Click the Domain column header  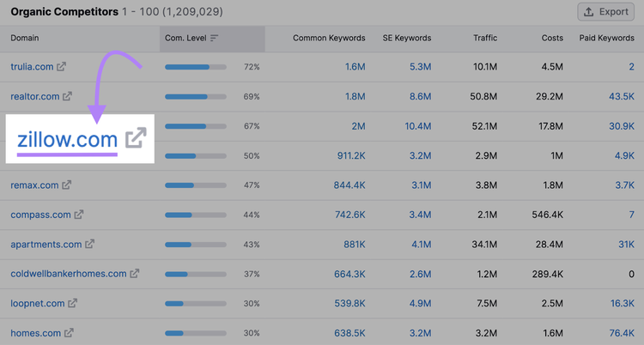pyautogui.click(x=25, y=39)
